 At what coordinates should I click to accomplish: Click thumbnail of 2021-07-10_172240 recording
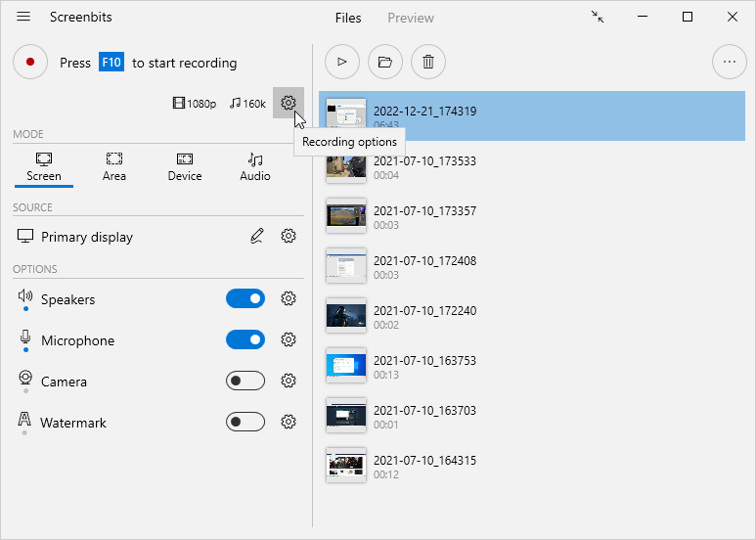(x=346, y=316)
